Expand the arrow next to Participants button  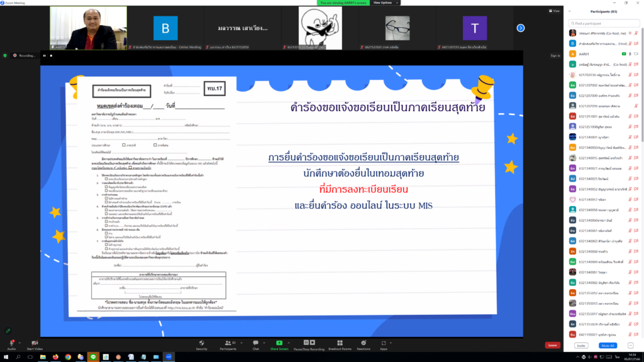point(241,343)
